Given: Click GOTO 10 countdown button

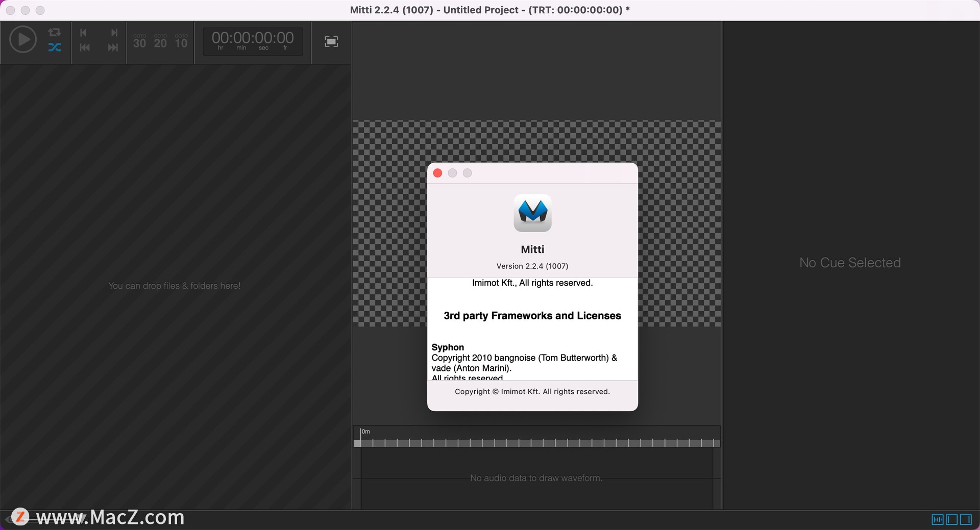Looking at the screenshot, I should (x=181, y=41).
